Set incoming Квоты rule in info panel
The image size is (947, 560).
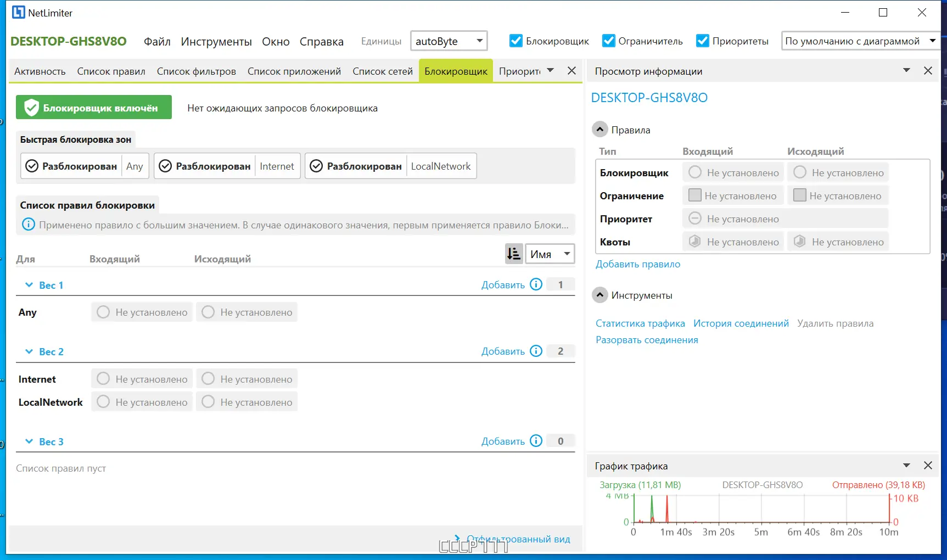click(733, 242)
